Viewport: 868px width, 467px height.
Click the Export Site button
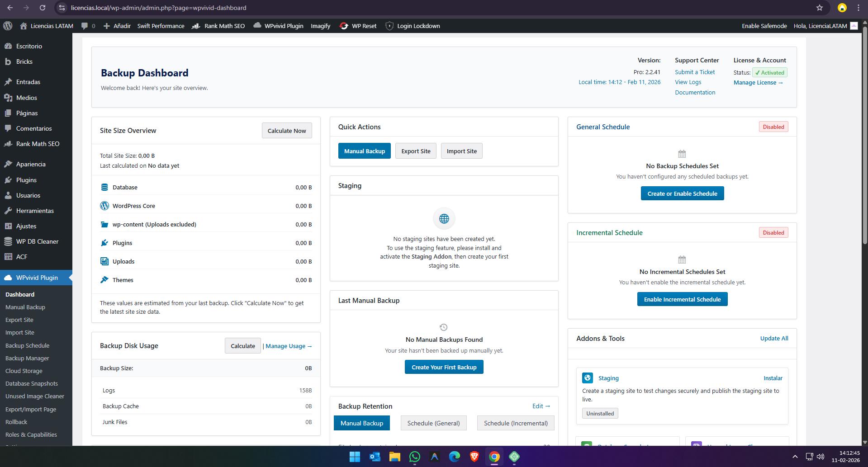(x=416, y=151)
